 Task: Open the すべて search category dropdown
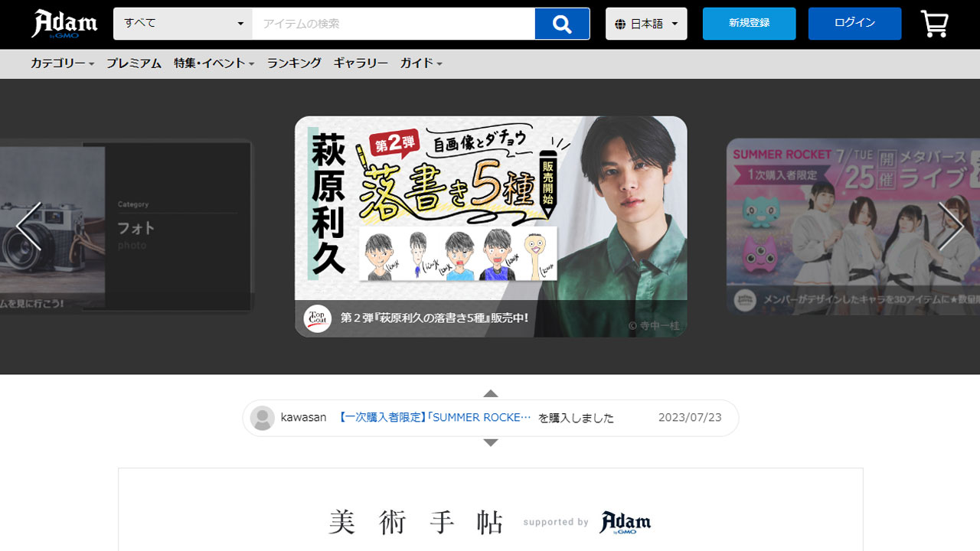click(x=183, y=24)
